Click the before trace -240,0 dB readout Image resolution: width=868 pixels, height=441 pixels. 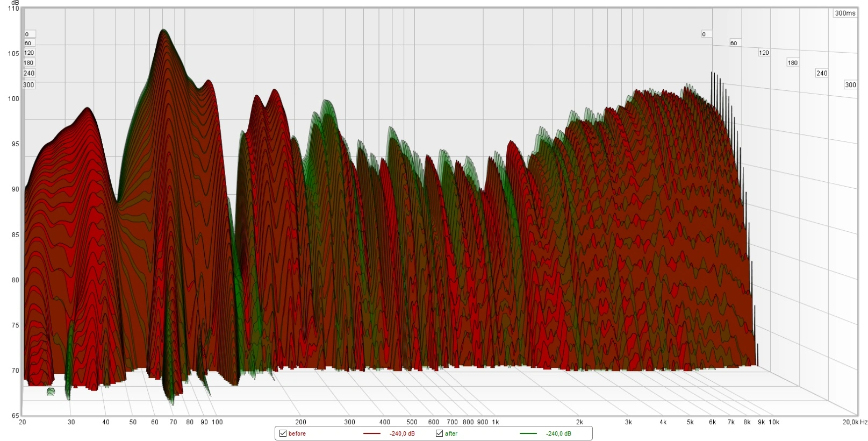click(x=402, y=433)
